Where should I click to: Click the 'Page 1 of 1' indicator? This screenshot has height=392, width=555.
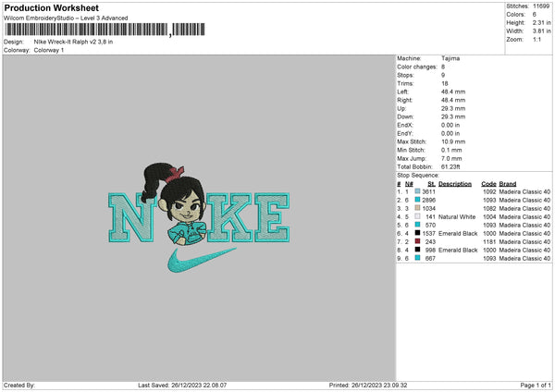[536, 385]
